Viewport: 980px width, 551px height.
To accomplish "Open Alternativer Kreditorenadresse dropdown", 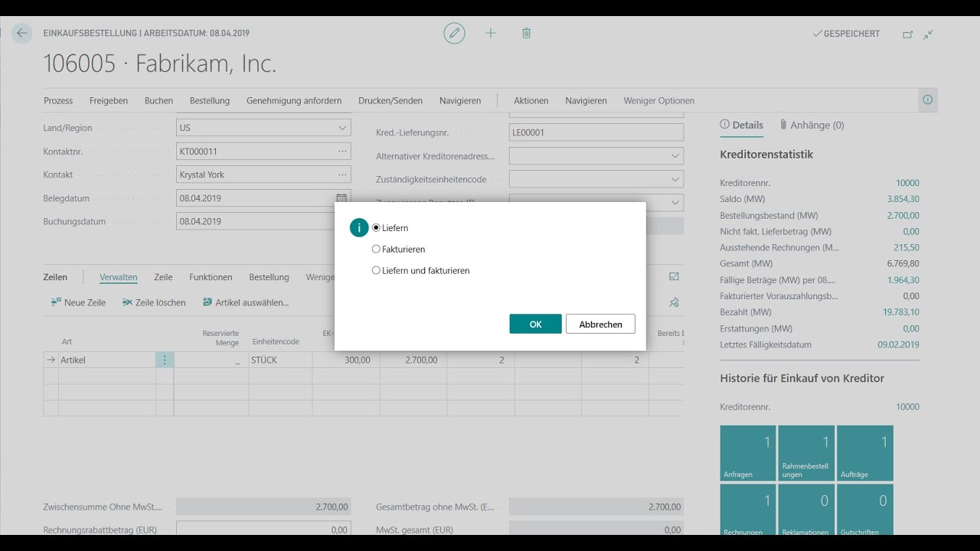I will pyautogui.click(x=675, y=156).
